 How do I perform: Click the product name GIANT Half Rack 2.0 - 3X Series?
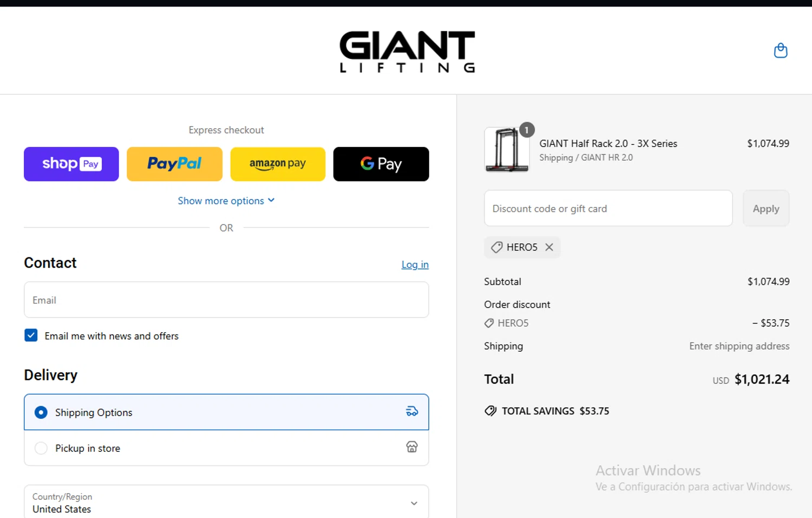[x=608, y=144]
